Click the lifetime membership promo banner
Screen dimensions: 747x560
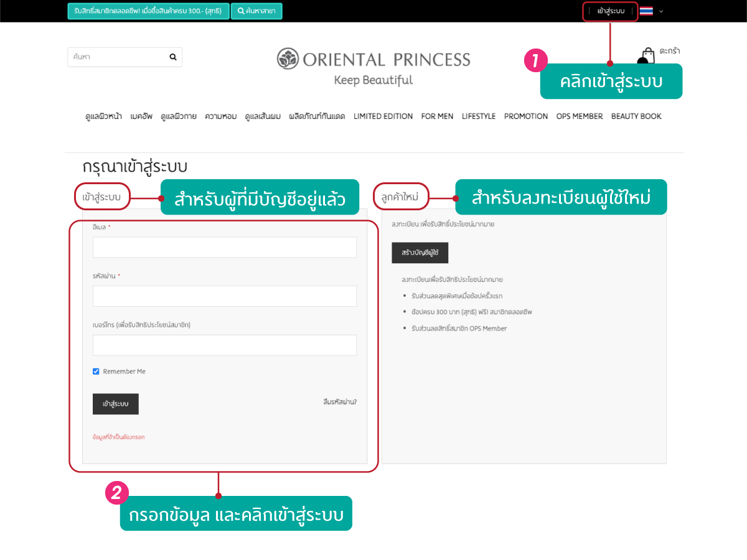coord(148,11)
